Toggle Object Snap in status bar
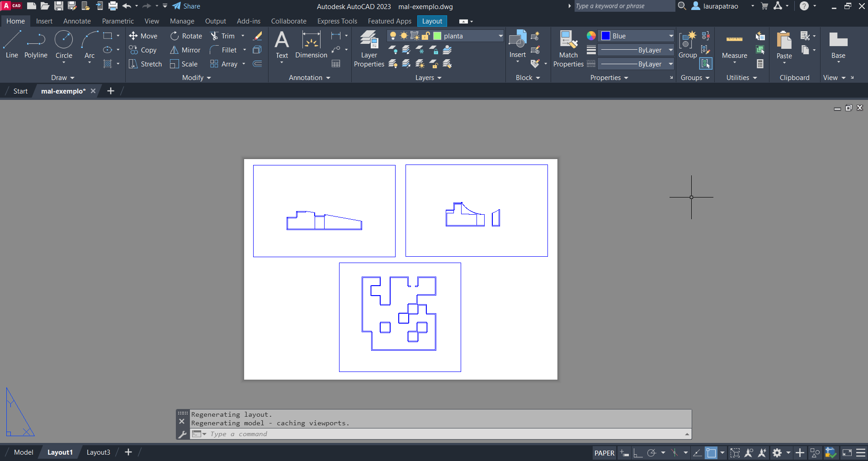Viewport: 868px width, 461px height. pos(711,453)
